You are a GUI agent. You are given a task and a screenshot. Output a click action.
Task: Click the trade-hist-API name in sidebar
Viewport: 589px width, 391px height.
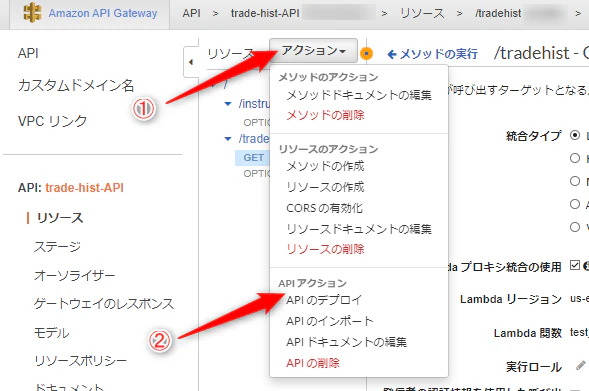(85, 187)
